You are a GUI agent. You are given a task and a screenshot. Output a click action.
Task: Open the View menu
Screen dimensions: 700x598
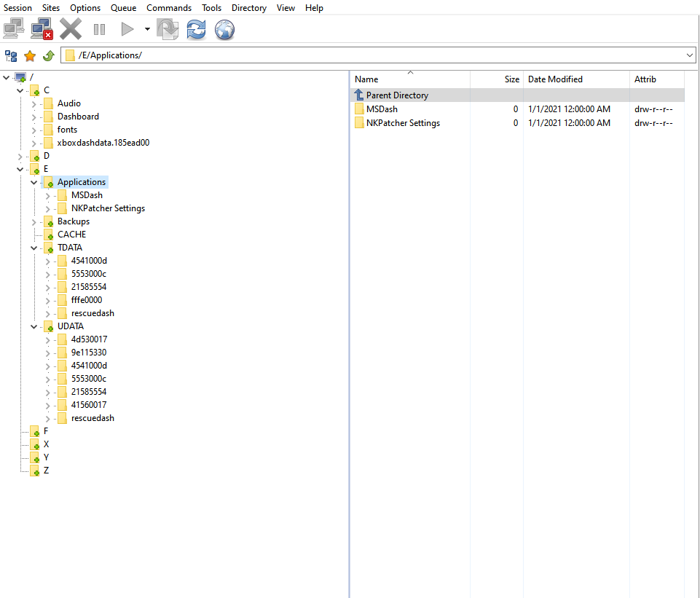click(x=286, y=8)
